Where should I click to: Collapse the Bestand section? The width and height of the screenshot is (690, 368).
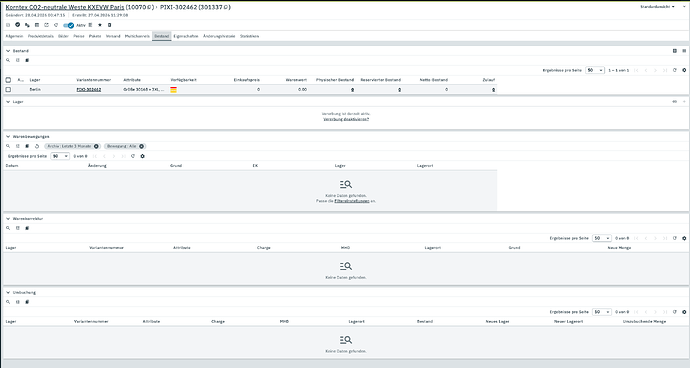pos(8,51)
